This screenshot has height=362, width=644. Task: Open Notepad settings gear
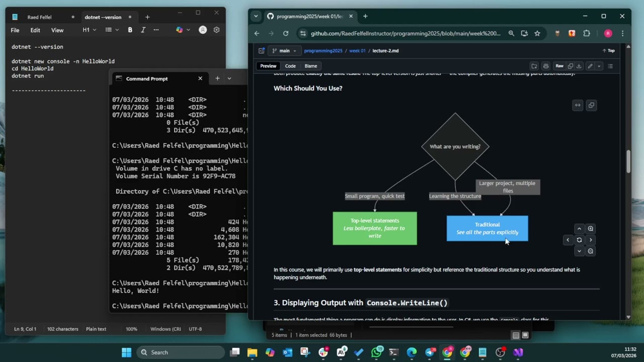tap(216, 30)
